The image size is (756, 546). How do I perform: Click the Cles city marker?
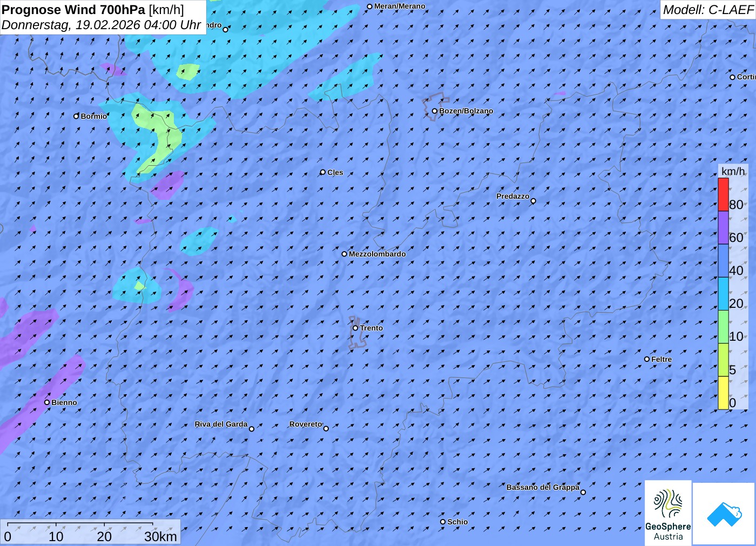322,172
